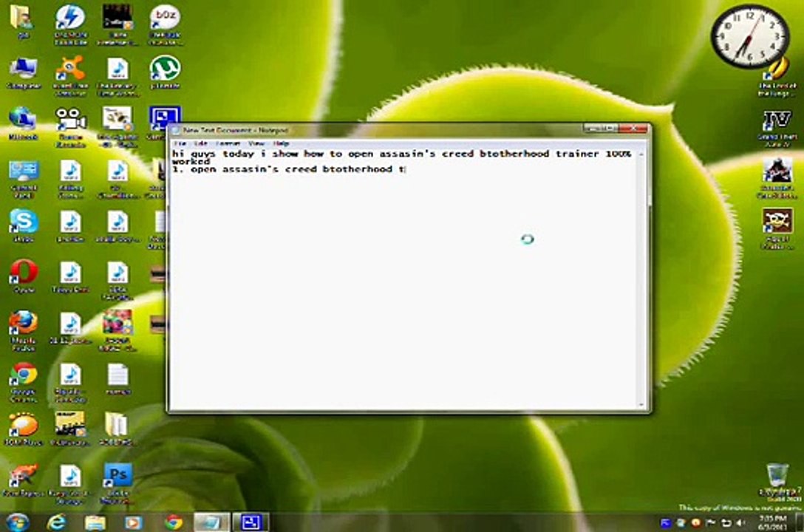The image size is (804, 532).
Task: Launch the Assassin's Creed Brotherhood desktop shortcut
Action: pyautogui.click(x=778, y=178)
